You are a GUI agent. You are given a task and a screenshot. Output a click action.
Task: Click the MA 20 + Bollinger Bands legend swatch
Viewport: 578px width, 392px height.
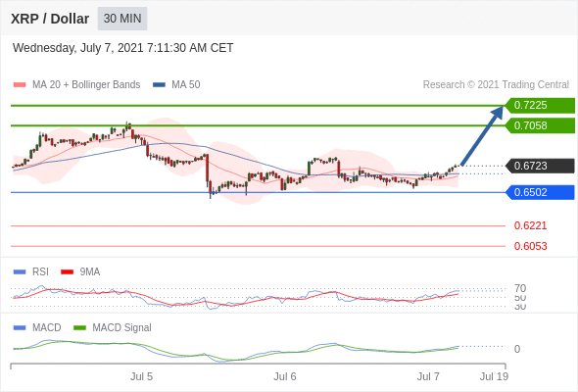pyautogui.click(x=20, y=85)
